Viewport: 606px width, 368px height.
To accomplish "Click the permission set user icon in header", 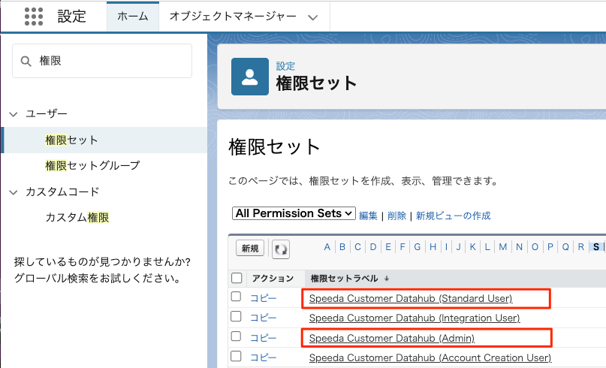I will (x=250, y=77).
